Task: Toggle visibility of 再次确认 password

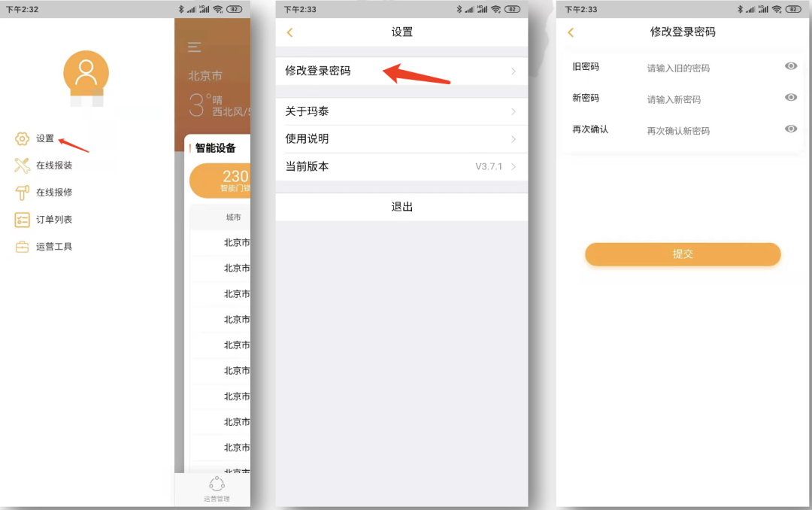Action: 790,129
